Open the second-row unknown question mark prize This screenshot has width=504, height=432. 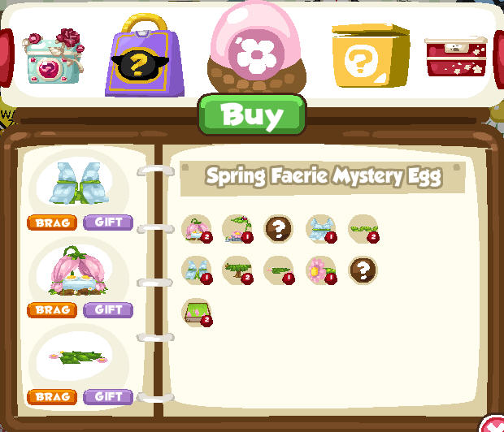tap(363, 270)
